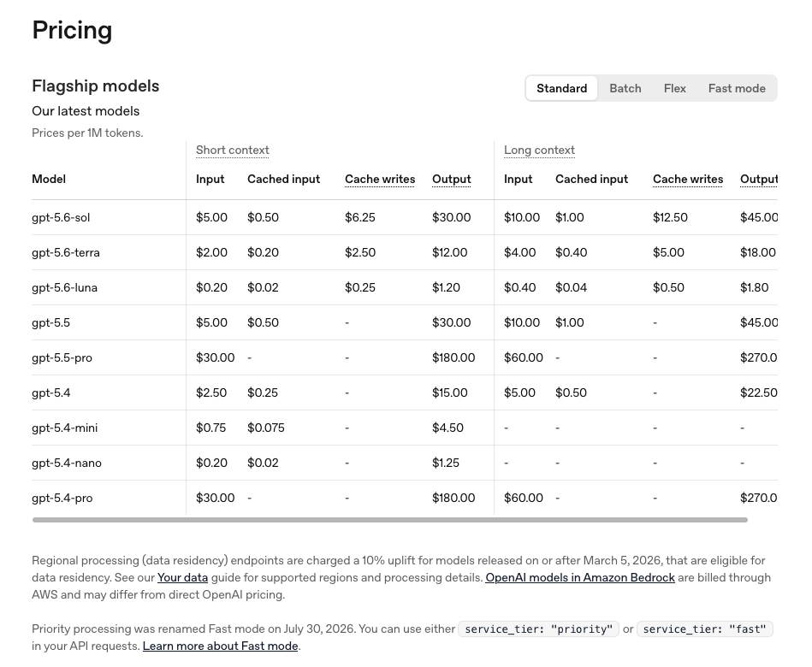Click the Our latest models subtitle

(86, 111)
